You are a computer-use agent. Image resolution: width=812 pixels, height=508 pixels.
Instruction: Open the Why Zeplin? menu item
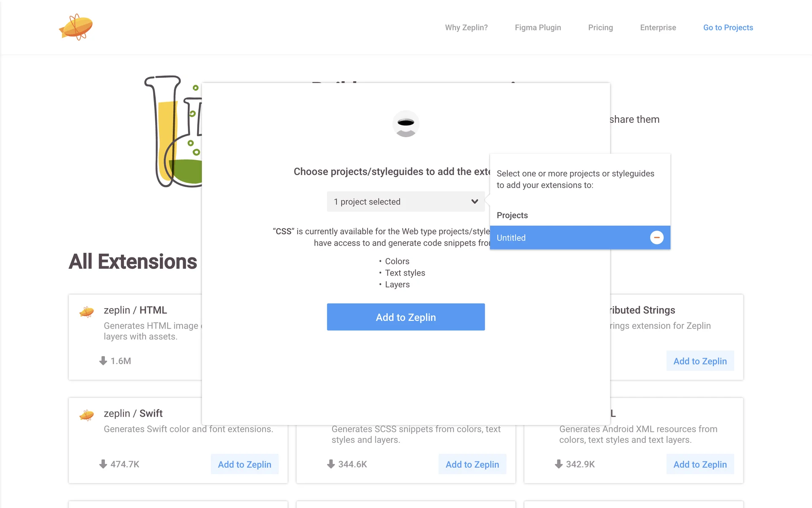click(466, 28)
